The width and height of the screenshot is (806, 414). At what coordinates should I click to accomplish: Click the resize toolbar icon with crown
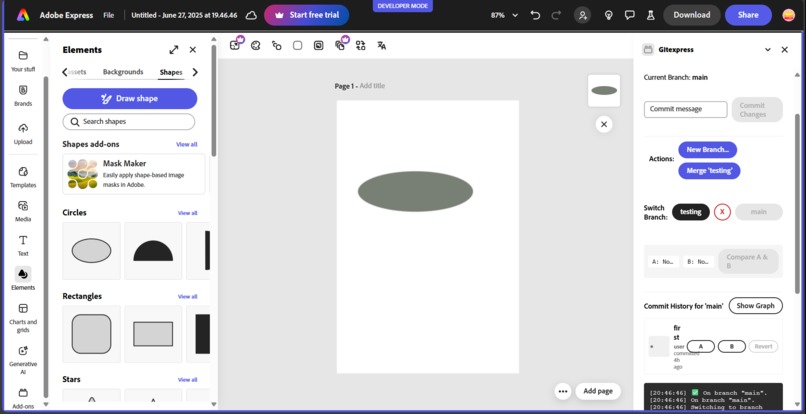[x=235, y=45]
